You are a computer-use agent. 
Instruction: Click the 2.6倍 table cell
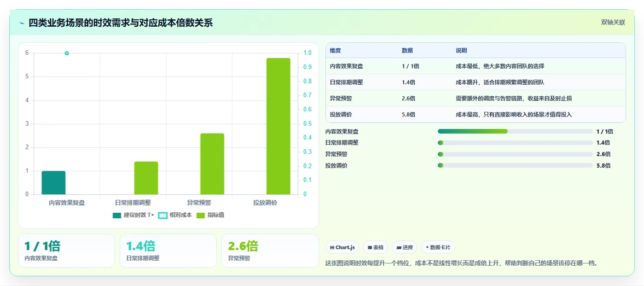point(409,99)
